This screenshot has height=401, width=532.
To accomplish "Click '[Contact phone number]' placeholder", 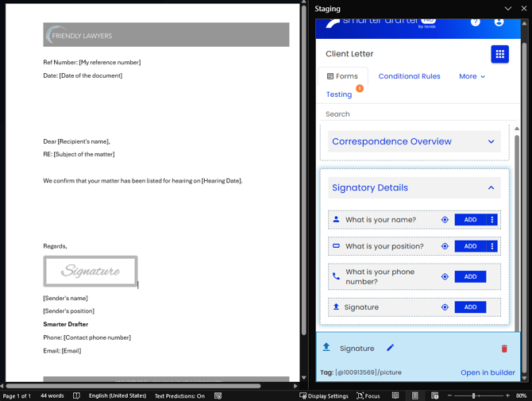I will 97,337.
